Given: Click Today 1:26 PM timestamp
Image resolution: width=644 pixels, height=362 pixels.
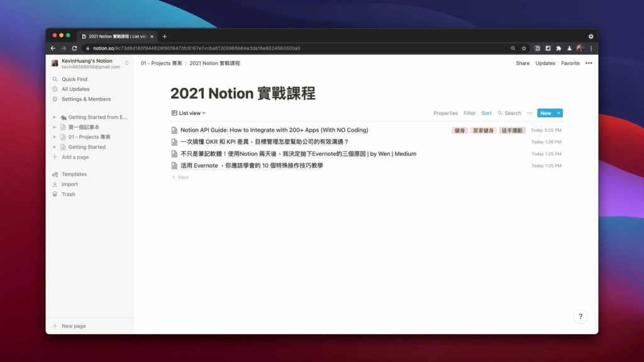Looking at the screenshot, I should (547, 142).
